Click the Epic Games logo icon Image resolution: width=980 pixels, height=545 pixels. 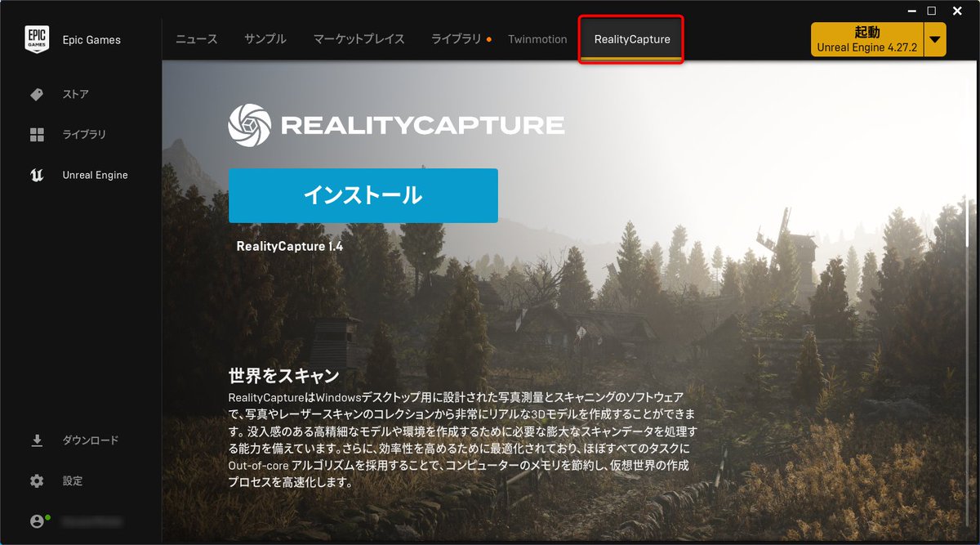(x=37, y=39)
